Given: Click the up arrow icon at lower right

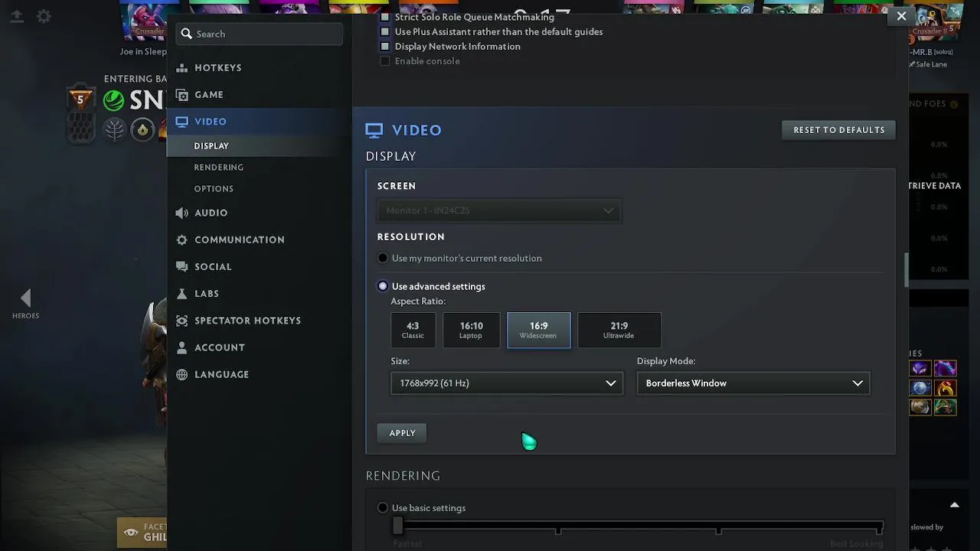Looking at the screenshot, I should pos(954,504).
